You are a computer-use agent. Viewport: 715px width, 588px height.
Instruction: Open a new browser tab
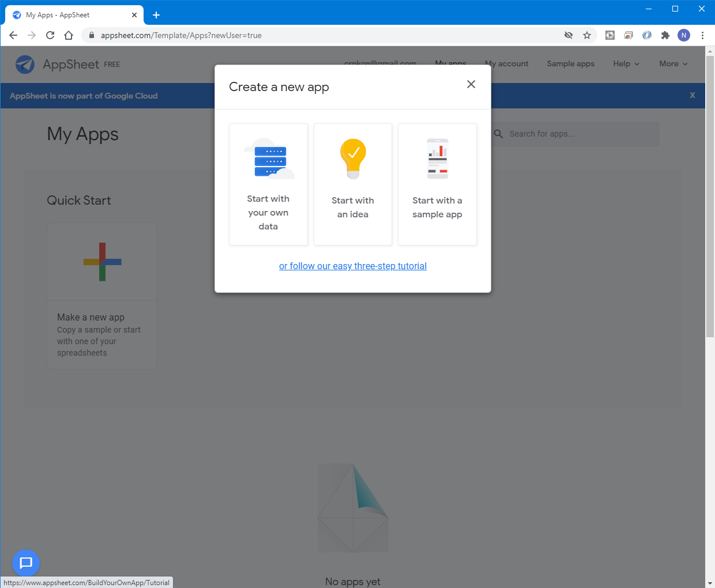coord(156,15)
